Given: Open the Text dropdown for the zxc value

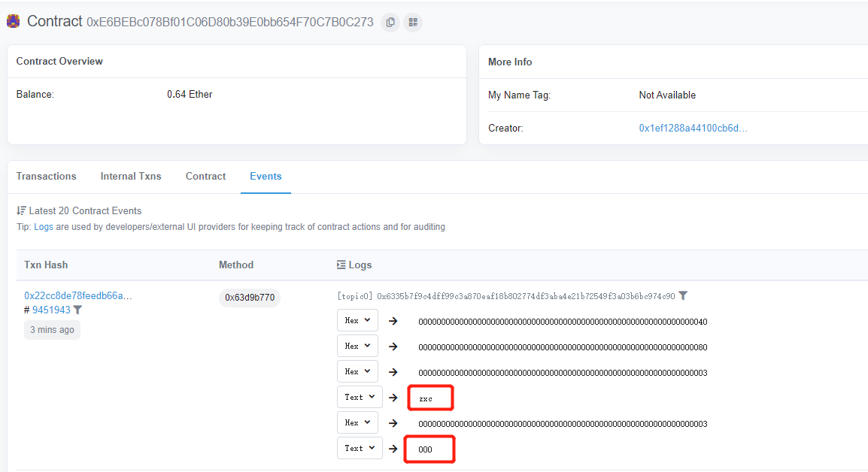Looking at the screenshot, I should 360,397.
